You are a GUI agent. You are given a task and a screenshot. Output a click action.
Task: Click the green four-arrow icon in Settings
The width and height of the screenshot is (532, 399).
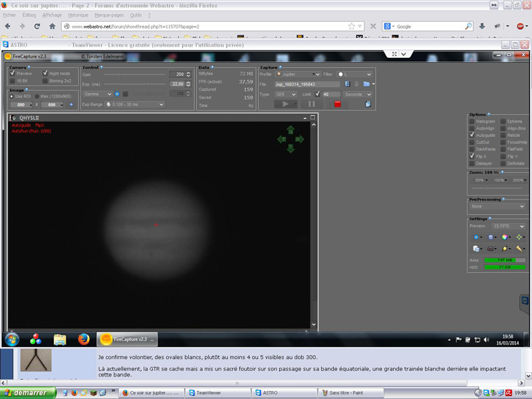coord(519,237)
